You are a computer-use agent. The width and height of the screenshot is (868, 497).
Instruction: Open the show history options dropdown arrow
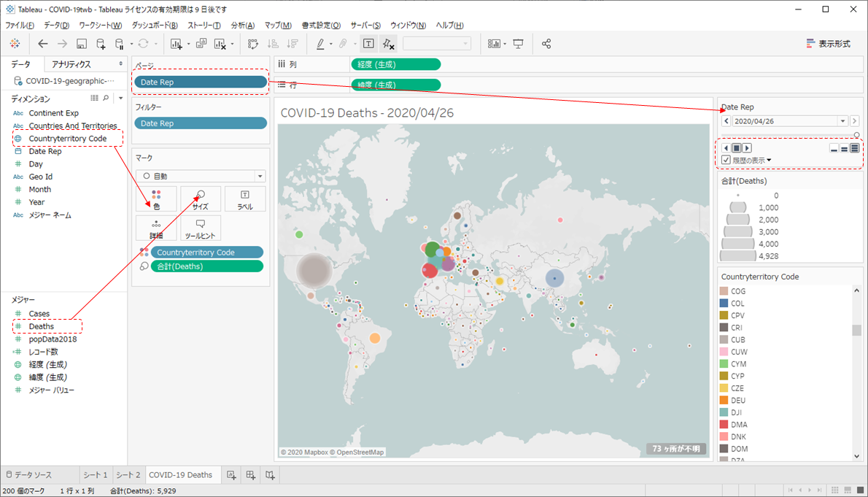pyautogui.click(x=769, y=160)
